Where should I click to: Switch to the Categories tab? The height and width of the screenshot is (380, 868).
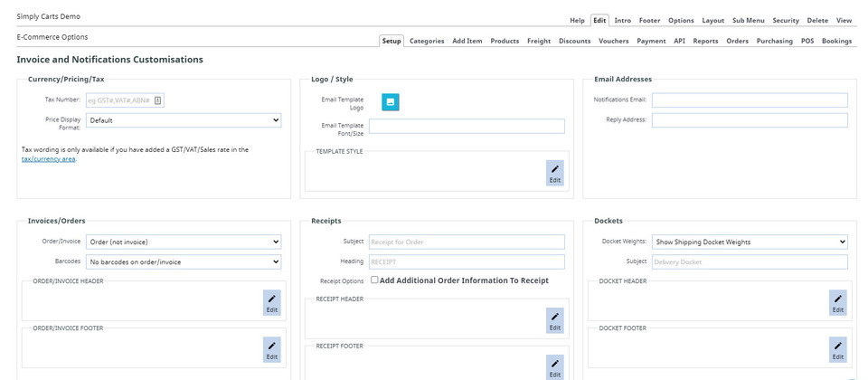[x=427, y=41]
